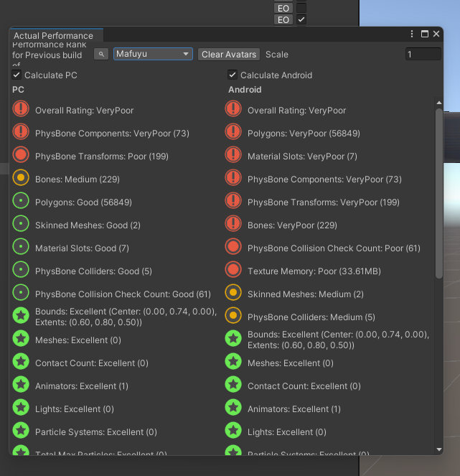
Task: Click the Android PhysBone Components VeryPoor icon
Action: (233, 177)
